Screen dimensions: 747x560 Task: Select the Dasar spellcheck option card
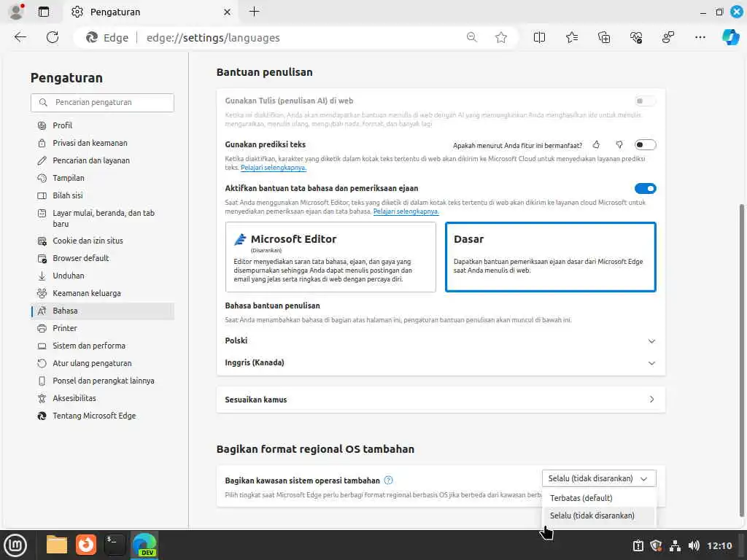(550, 257)
